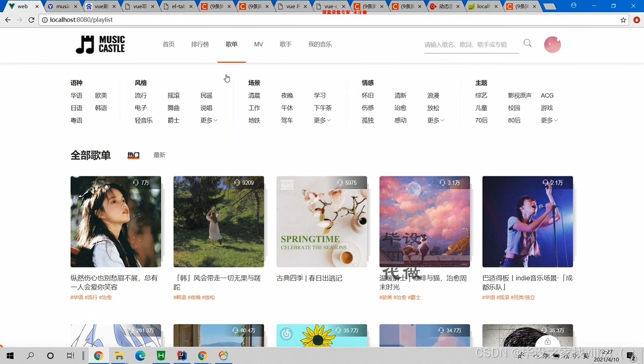This screenshot has height=364, width=644.
Task: Filter by 怀旧 emotion
Action: click(368, 95)
